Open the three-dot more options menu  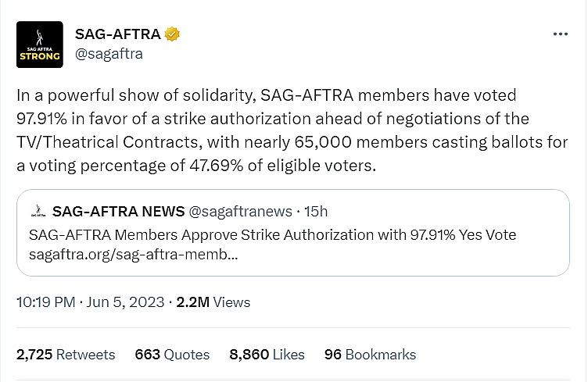click(x=560, y=34)
